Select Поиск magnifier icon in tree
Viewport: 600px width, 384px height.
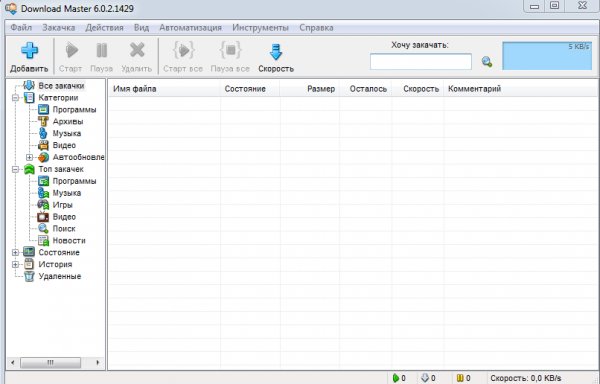pyautogui.click(x=43, y=229)
